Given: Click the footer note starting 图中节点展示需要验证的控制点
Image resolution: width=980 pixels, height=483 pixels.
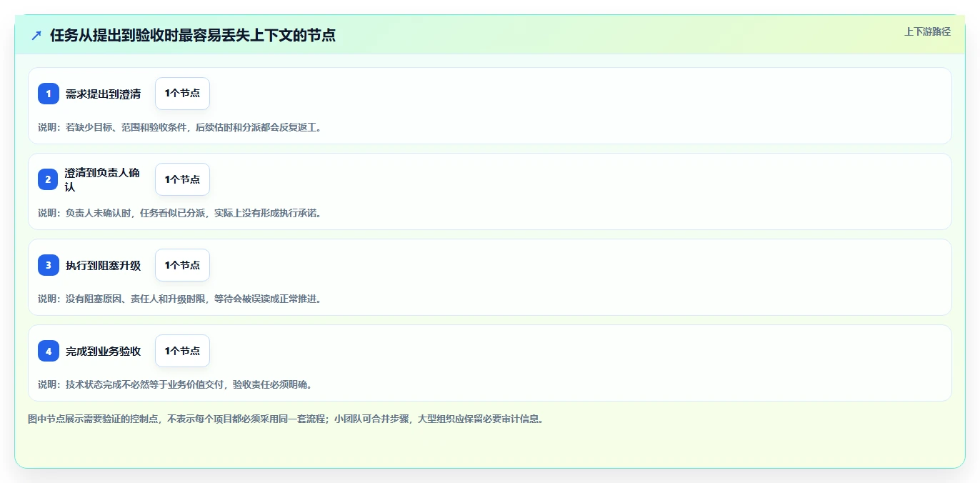Looking at the screenshot, I should 286,419.
